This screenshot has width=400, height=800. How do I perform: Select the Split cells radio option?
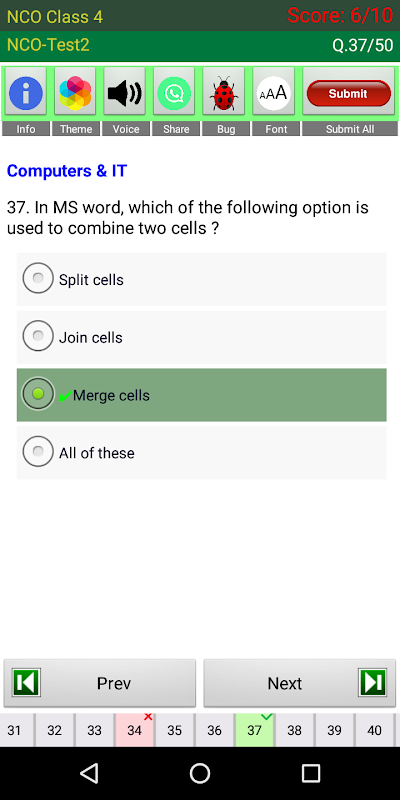pos(202,280)
